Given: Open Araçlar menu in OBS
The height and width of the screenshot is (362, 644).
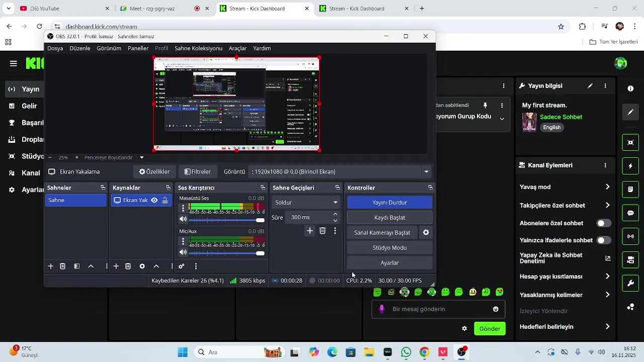Looking at the screenshot, I should (237, 48).
